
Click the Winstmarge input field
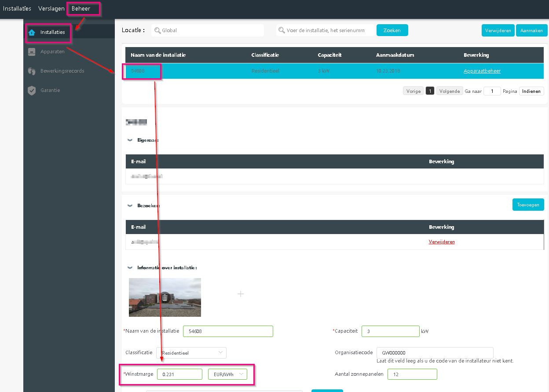179,374
